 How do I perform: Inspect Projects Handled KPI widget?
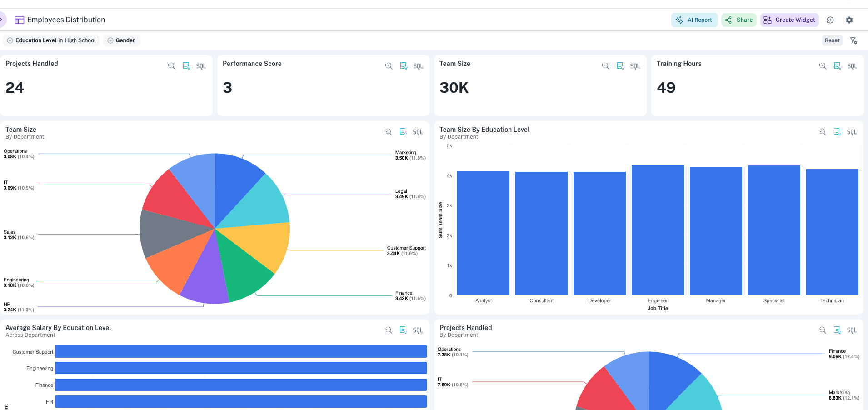point(171,66)
